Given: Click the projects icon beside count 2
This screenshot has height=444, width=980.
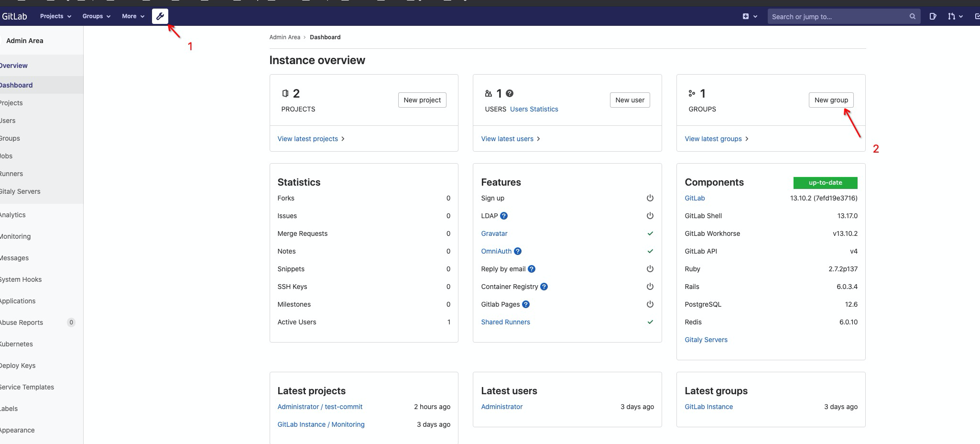Looking at the screenshot, I should pyautogui.click(x=285, y=93).
